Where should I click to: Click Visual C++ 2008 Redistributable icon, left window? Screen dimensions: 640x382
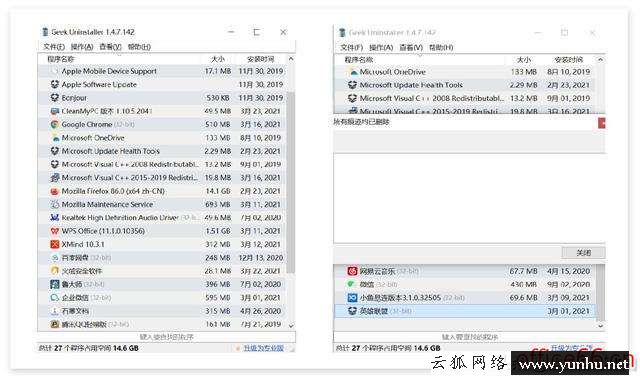pos(55,164)
